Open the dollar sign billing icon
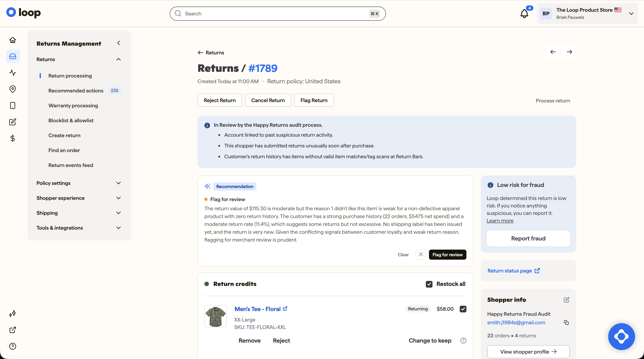Screen dimensions: 644x359 click(x=13, y=138)
